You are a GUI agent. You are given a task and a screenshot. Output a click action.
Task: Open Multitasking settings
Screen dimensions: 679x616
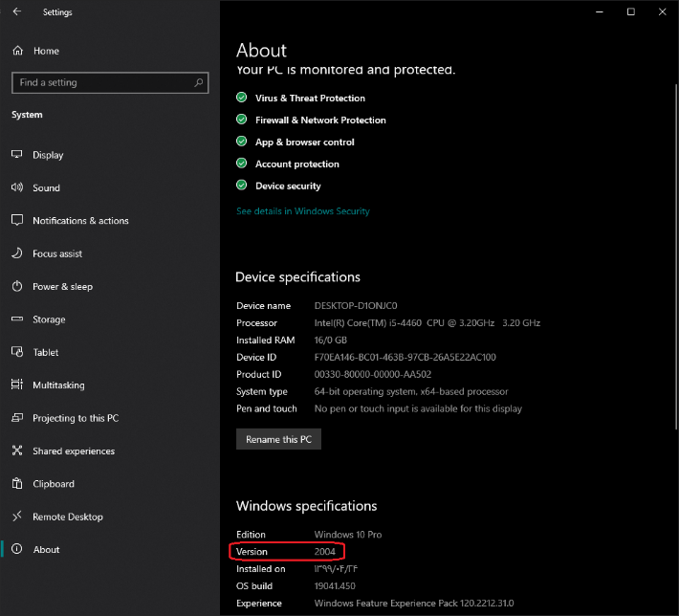58,385
